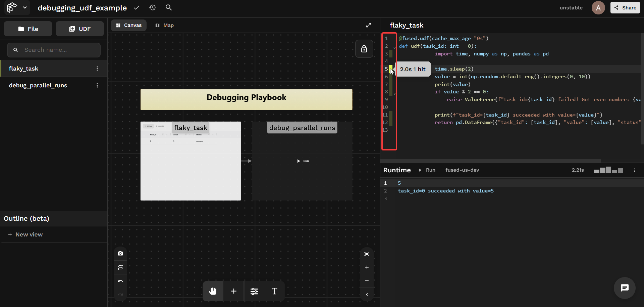This screenshot has width=644, height=307.
Task: Open the Fused logo dropdown chevron
Action: [x=25, y=7]
